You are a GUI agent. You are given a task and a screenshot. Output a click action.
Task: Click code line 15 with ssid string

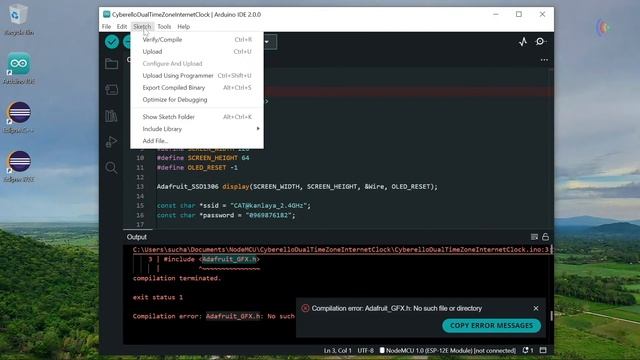(x=233, y=205)
